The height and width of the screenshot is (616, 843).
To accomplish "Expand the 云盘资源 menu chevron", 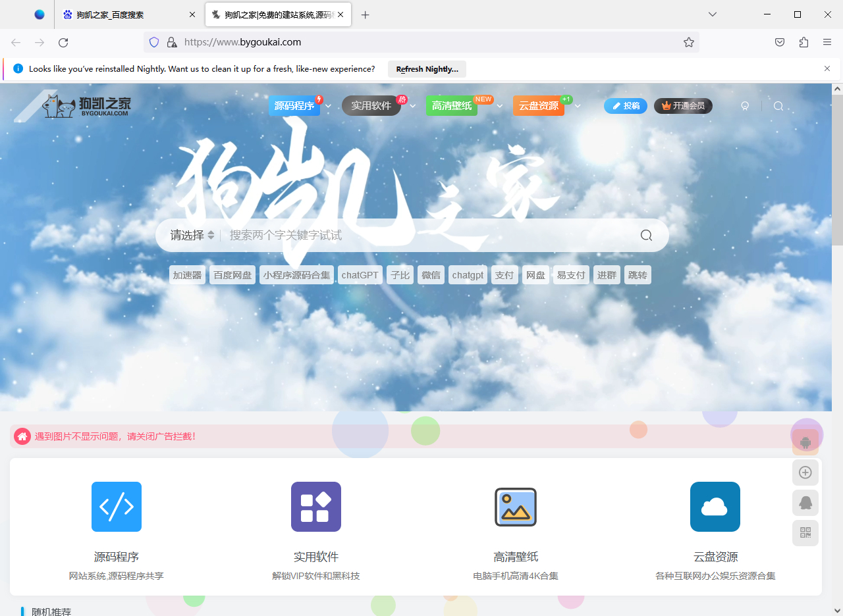I will point(578,106).
